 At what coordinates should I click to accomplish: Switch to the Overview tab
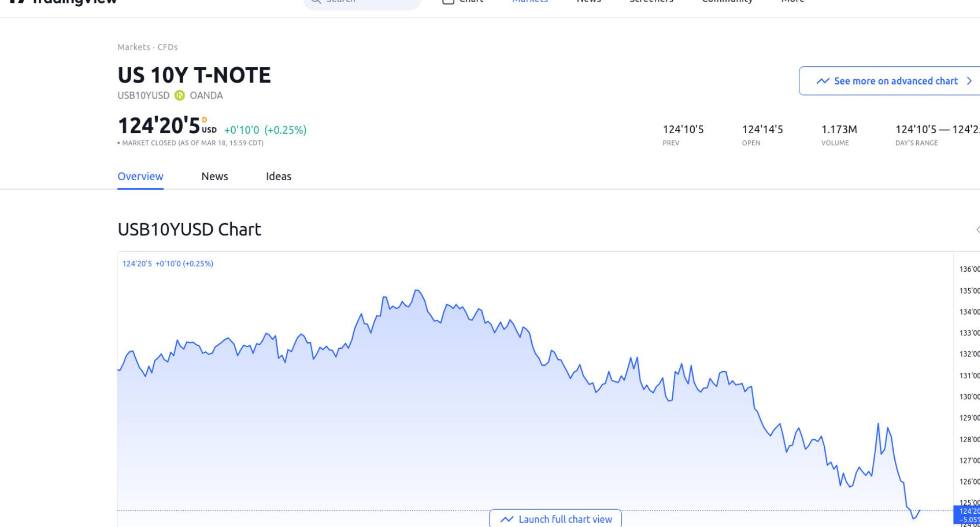point(140,176)
